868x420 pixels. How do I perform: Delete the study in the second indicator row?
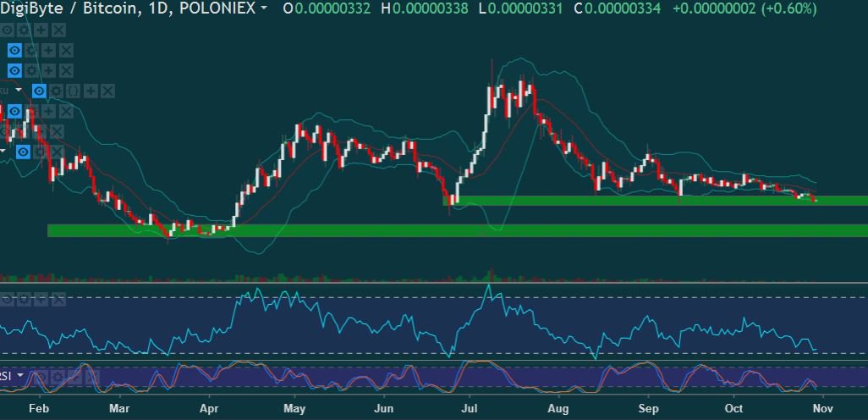click(x=67, y=51)
